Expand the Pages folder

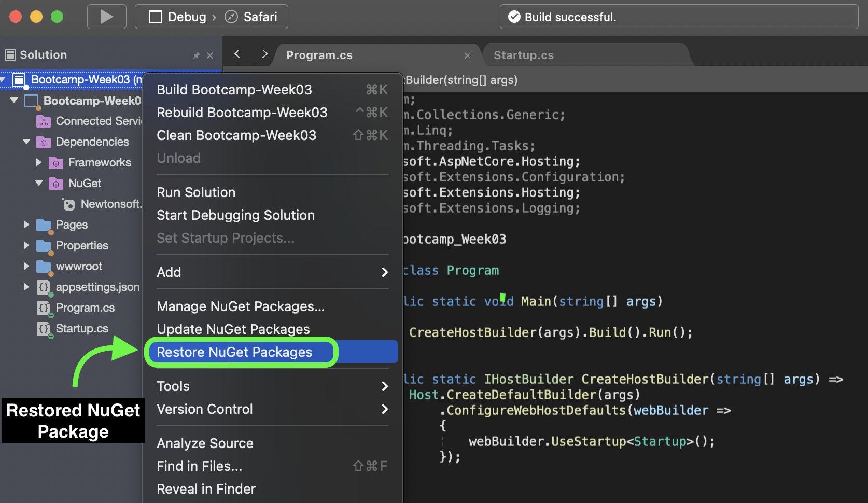[27, 225]
